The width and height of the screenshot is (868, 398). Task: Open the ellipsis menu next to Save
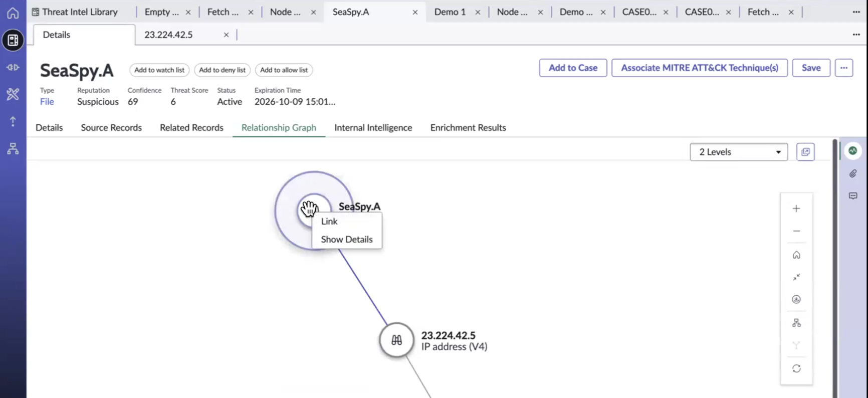pos(844,68)
